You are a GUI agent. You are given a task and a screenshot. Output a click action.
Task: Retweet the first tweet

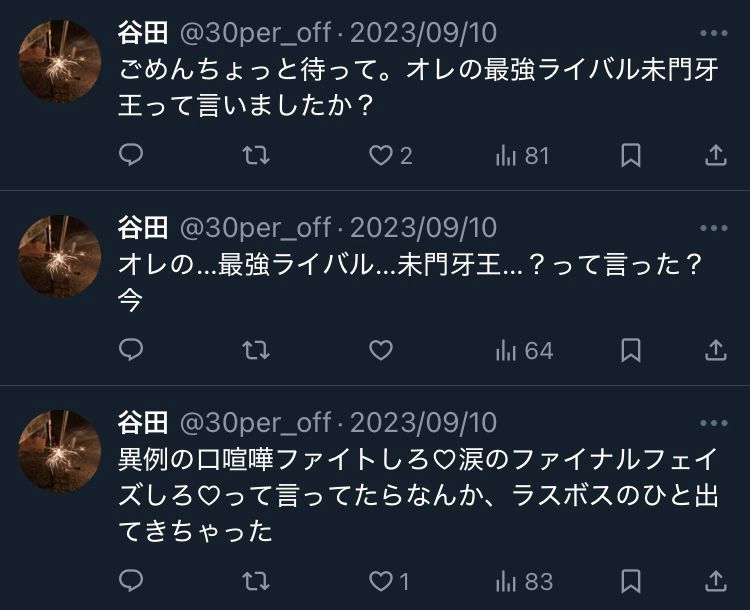[x=257, y=155]
